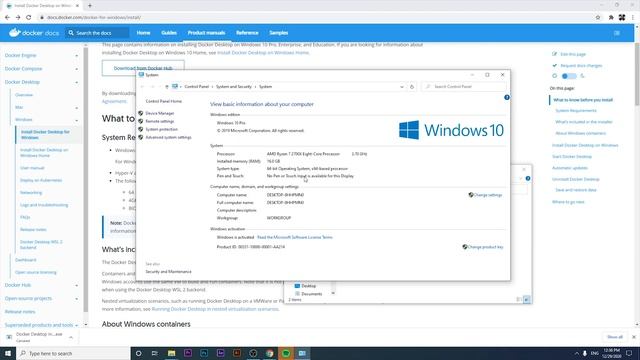This screenshot has width=640, height=360.
Task: Expand the Mac sidebar subsection
Action: pyautogui.click(x=76, y=108)
